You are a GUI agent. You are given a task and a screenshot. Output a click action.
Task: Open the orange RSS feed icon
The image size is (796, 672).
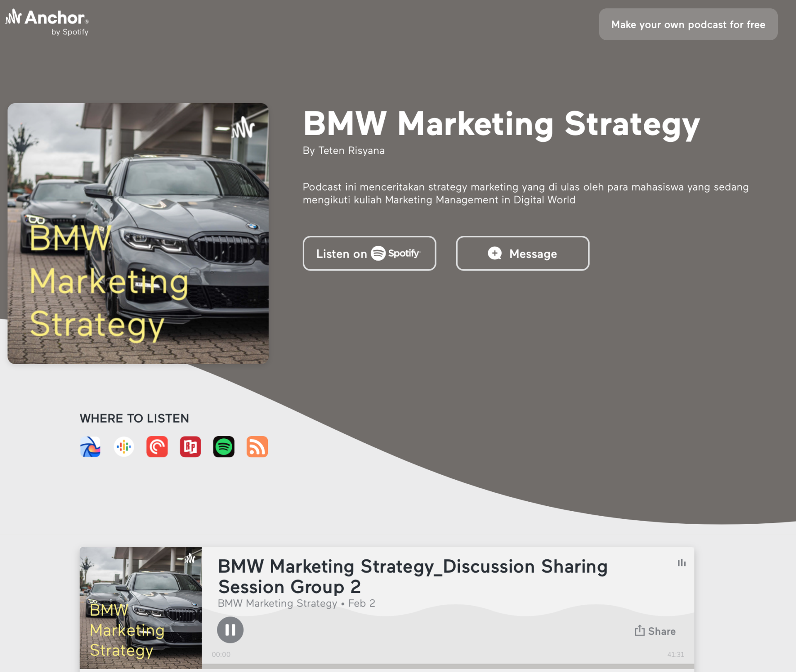pyautogui.click(x=257, y=447)
